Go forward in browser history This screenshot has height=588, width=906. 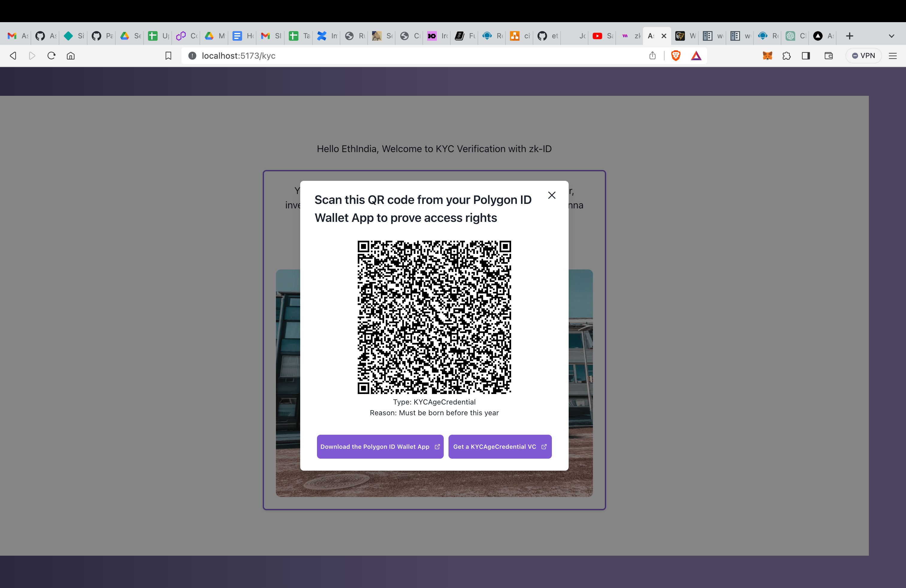(x=32, y=56)
